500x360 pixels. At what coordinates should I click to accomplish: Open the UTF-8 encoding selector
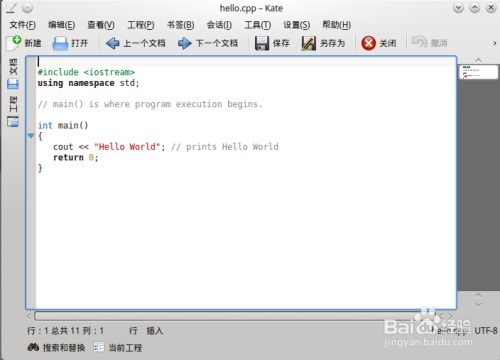(486, 331)
